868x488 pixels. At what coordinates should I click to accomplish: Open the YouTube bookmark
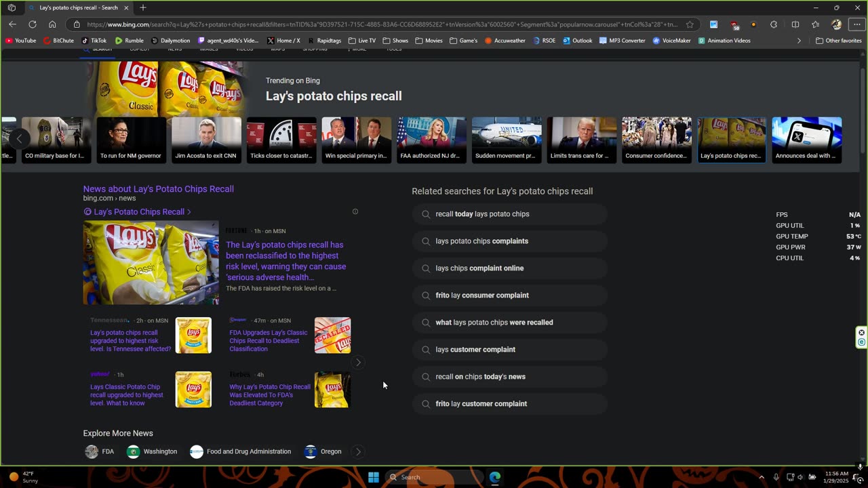[x=20, y=41]
